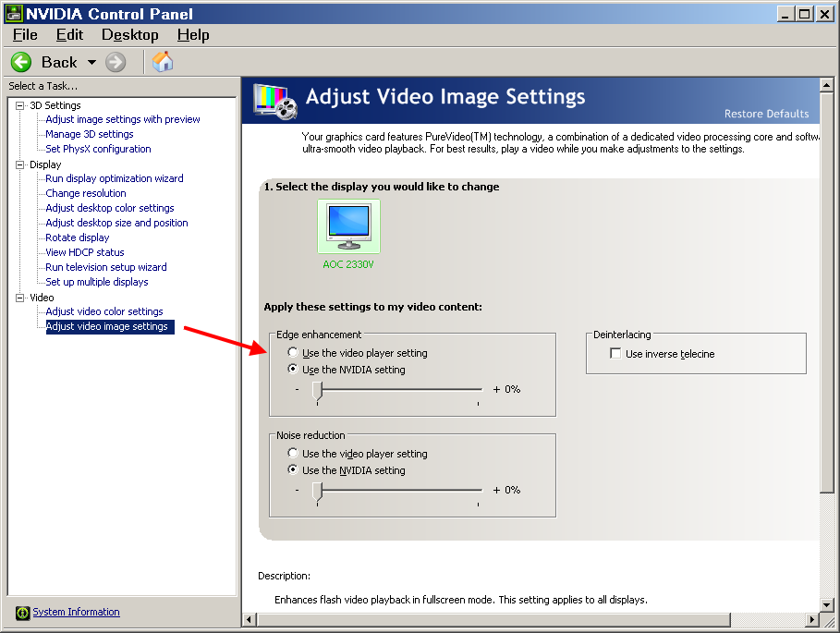
Task: Open the File menu
Action: (25, 35)
